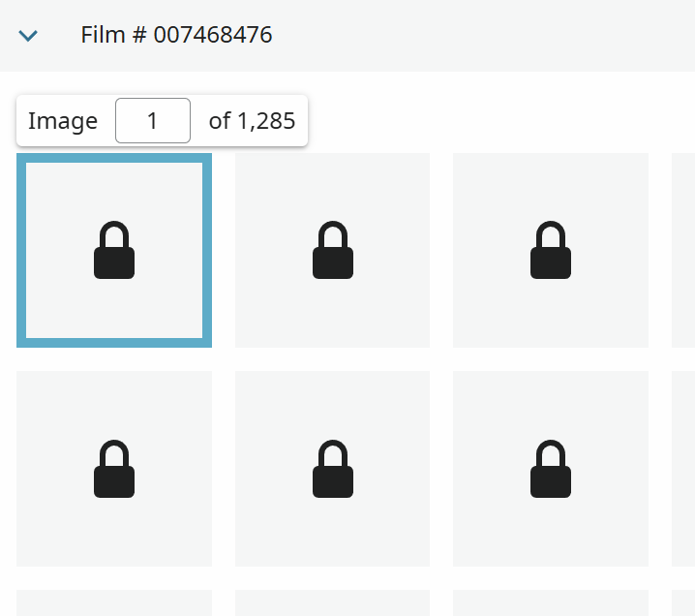
Task: Click the empty area of the film header bar
Action: [483, 36]
